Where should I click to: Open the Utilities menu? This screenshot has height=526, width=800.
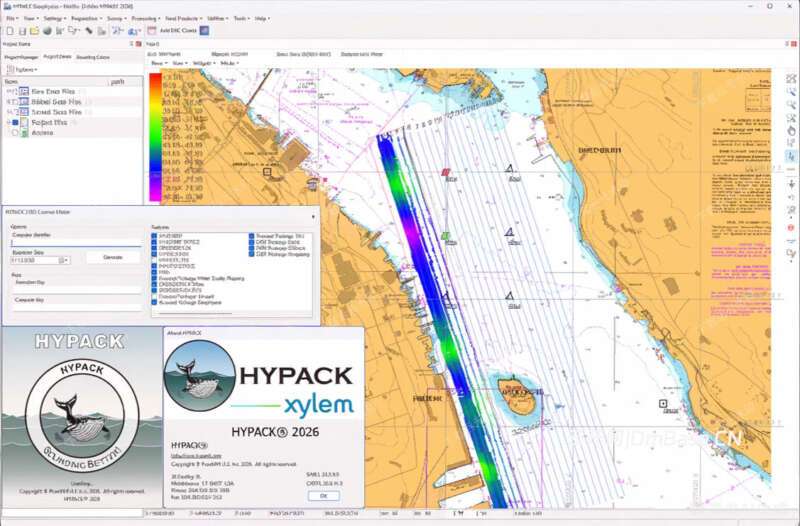point(217,18)
